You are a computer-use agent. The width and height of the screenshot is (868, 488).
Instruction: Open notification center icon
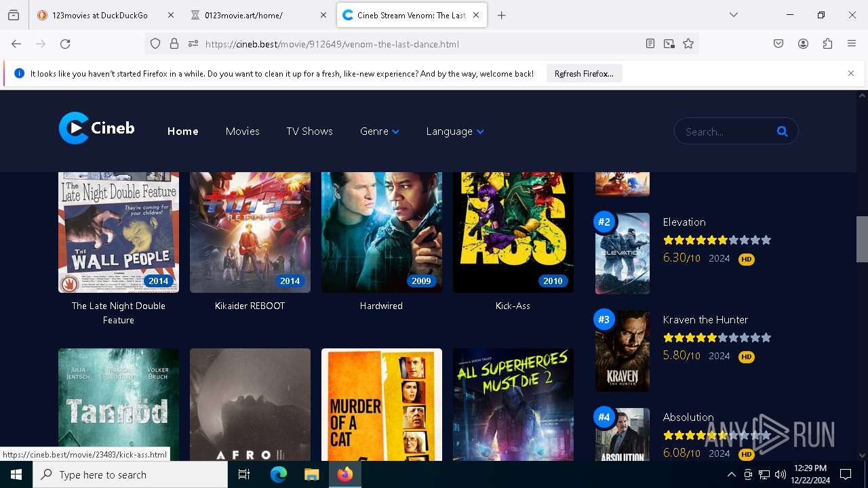(846, 474)
